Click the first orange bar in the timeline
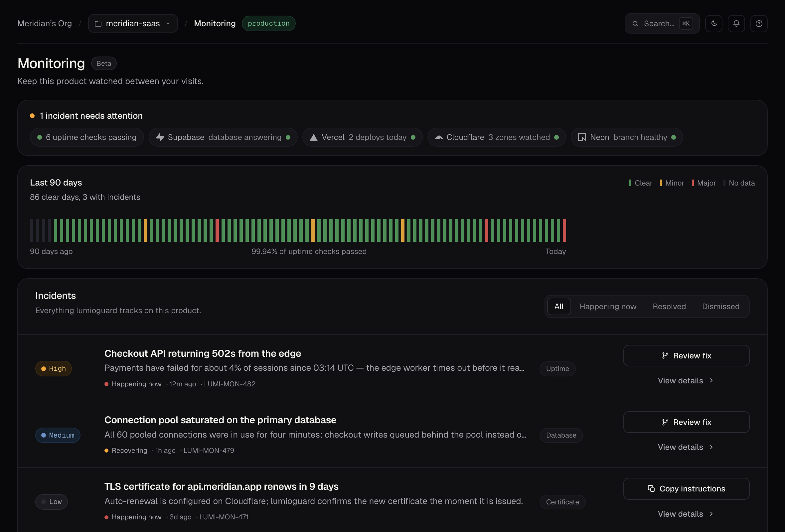Image resolution: width=785 pixels, height=532 pixels. point(145,230)
